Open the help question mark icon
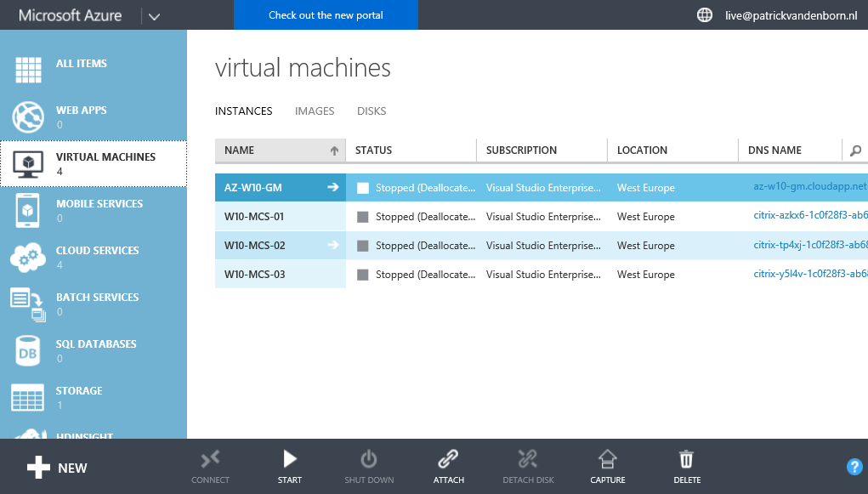The height and width of the screenshot is (494, 868). [x=854, y=467]
